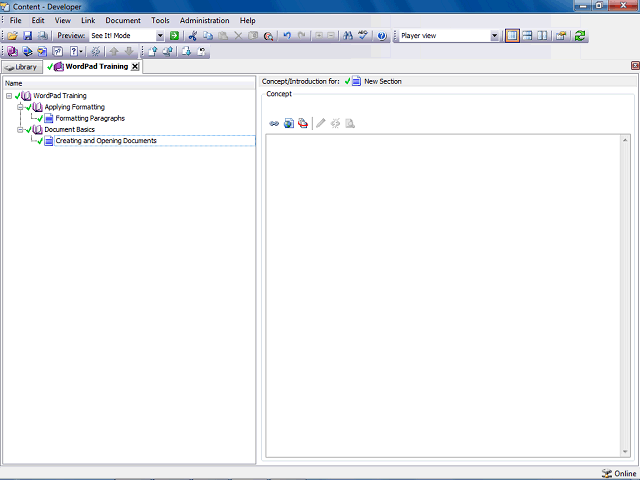Click the magnifier icon before Undo
Image resolution: width=640 pixels, height=480 pixels.
click(268, 36)
